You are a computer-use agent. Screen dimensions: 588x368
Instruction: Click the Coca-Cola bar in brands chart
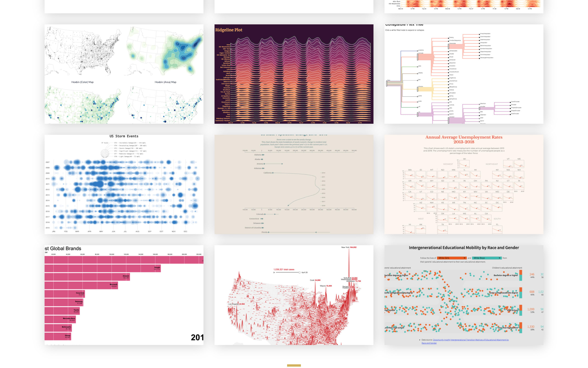pos(65,294)
